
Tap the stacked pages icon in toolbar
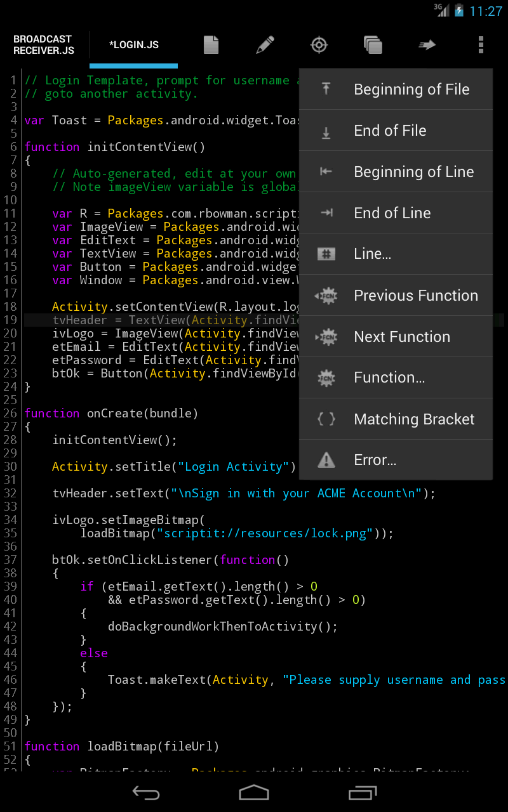click(x=373, y=45)
